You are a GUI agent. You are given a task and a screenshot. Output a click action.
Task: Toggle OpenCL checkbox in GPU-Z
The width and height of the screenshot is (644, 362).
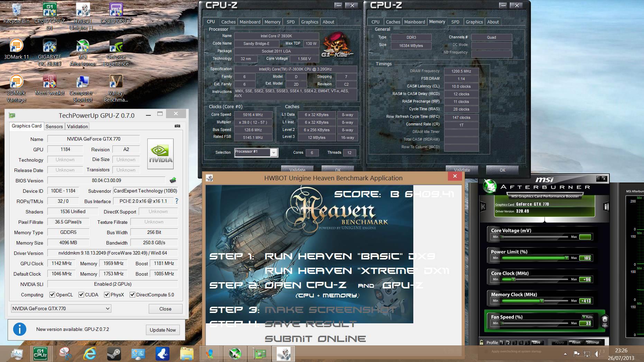pos(52,295)
